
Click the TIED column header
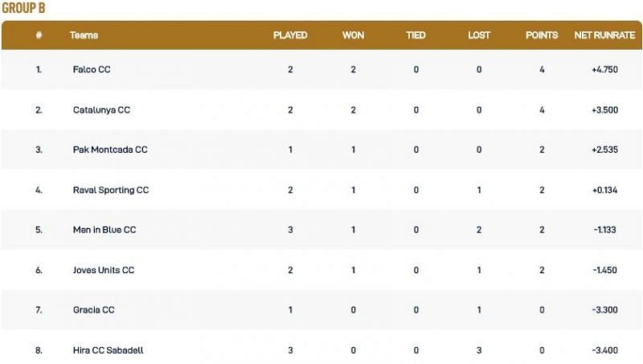click(x=416, y=35)
